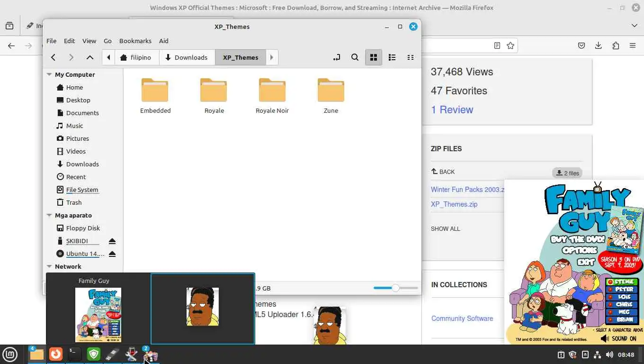Toggle Firefox reader view icon
Screen dimensions: 644x364
(497, 45)
